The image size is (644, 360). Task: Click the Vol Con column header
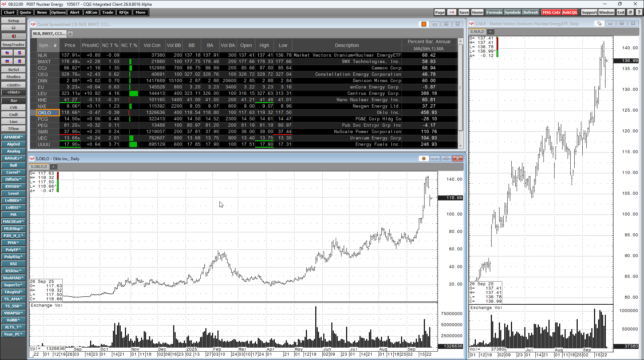[152, 45]
